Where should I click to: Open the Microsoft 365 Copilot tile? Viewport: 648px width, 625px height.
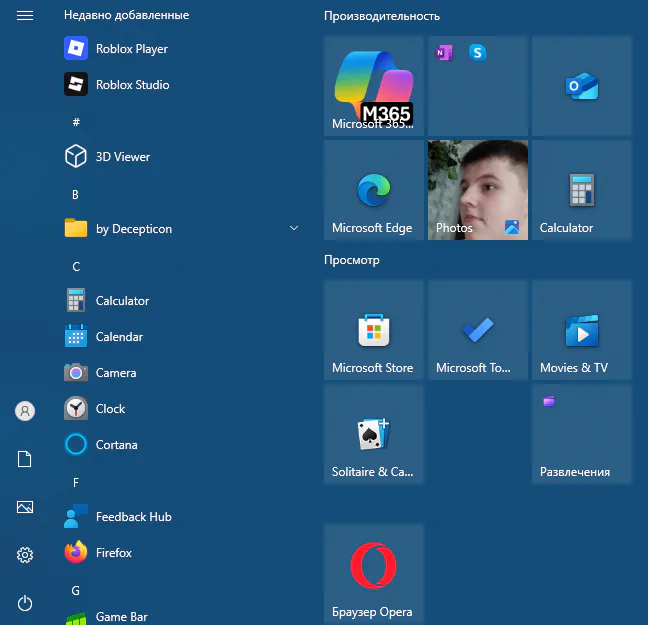click(374, 86)
